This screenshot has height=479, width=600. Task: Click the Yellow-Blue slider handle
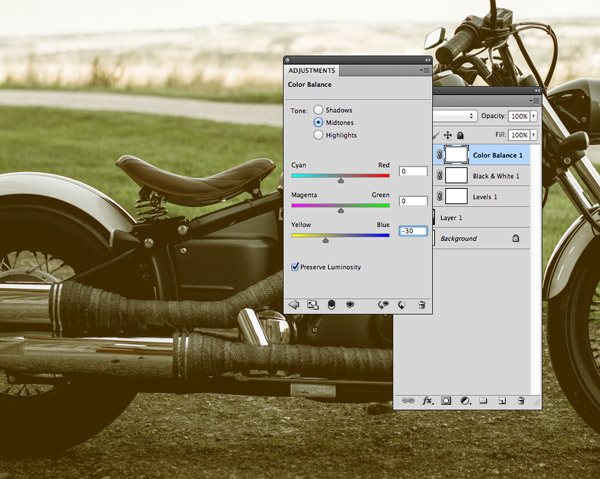tap(325, 239)
